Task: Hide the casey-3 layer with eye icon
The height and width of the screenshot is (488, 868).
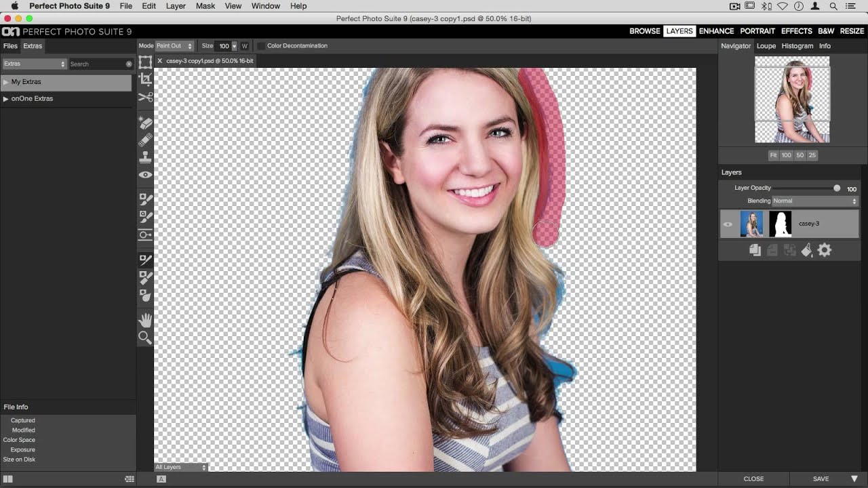Action: tap(728, 224)
